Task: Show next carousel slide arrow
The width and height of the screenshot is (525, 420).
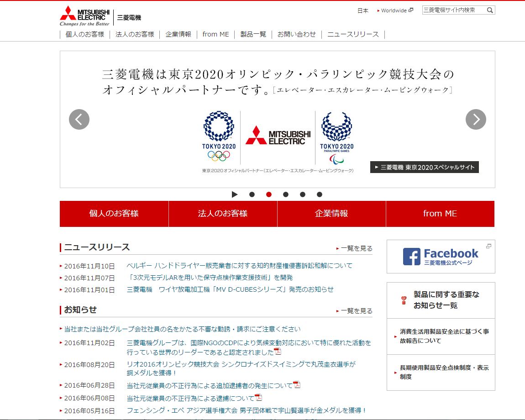Action: [476, 119]
